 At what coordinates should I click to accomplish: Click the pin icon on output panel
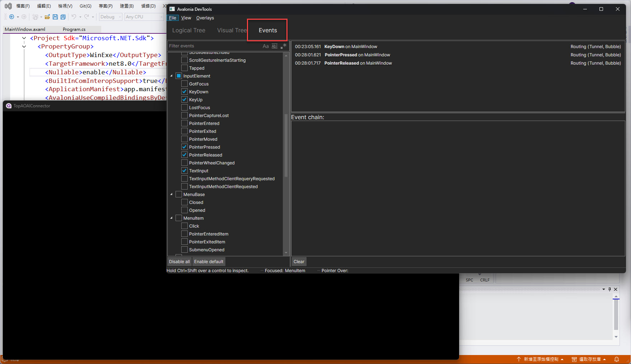pos(609,289)
